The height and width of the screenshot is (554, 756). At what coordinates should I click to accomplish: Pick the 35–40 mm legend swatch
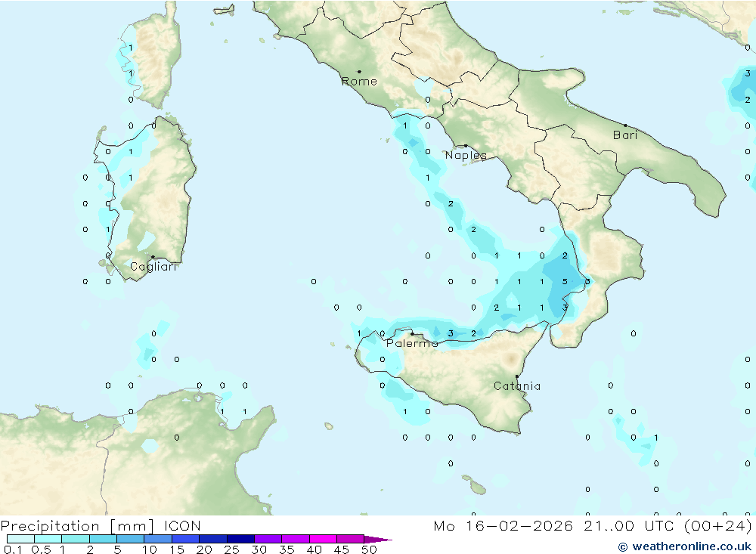click(x=295, y=539)
